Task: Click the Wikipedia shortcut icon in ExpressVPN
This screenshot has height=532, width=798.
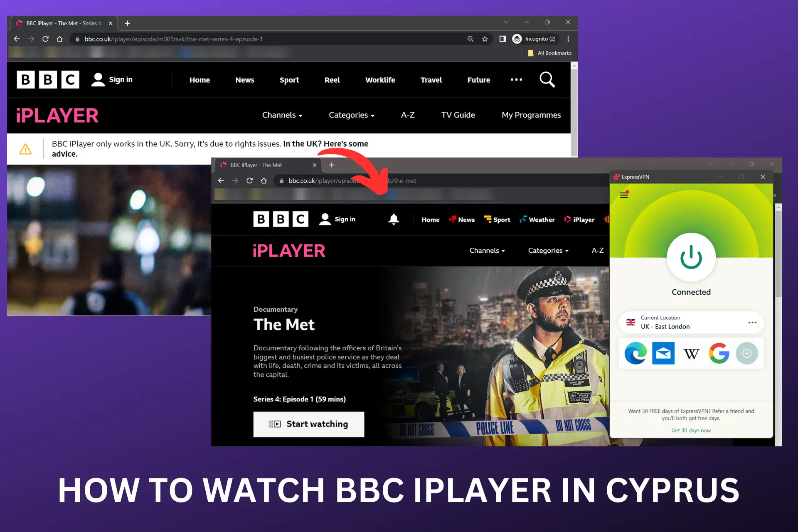Action: tap(690, 353)
